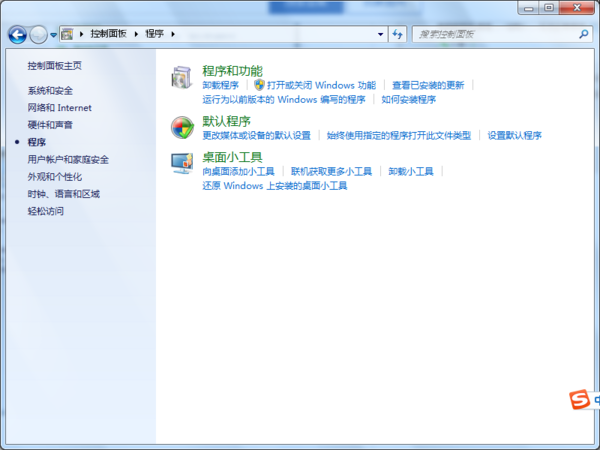Click the Sogou input method S icon
This screenshot has width=600, height=450.
pos(579,399)
